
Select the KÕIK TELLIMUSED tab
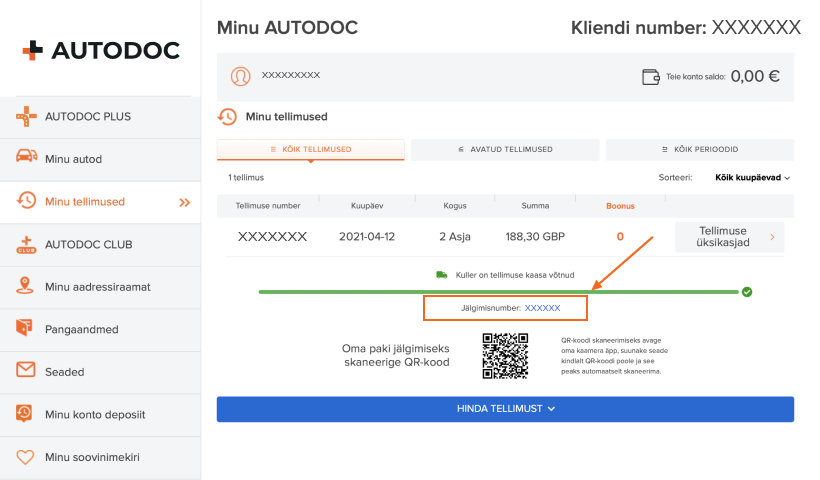pyautogui.click(x=310, y=150)
